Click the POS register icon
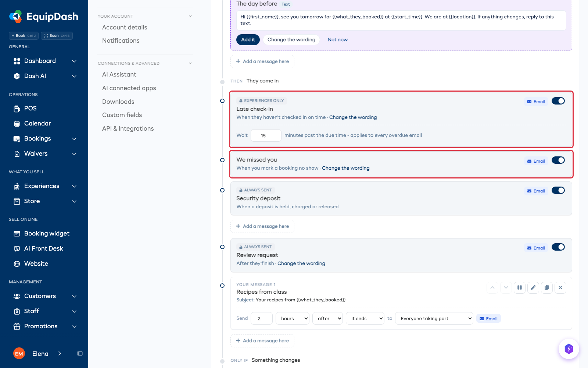 17,109
